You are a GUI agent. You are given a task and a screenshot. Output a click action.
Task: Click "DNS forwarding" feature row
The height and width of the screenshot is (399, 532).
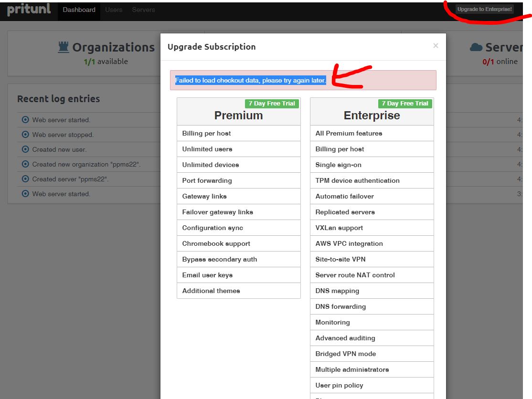coord(372,307)
